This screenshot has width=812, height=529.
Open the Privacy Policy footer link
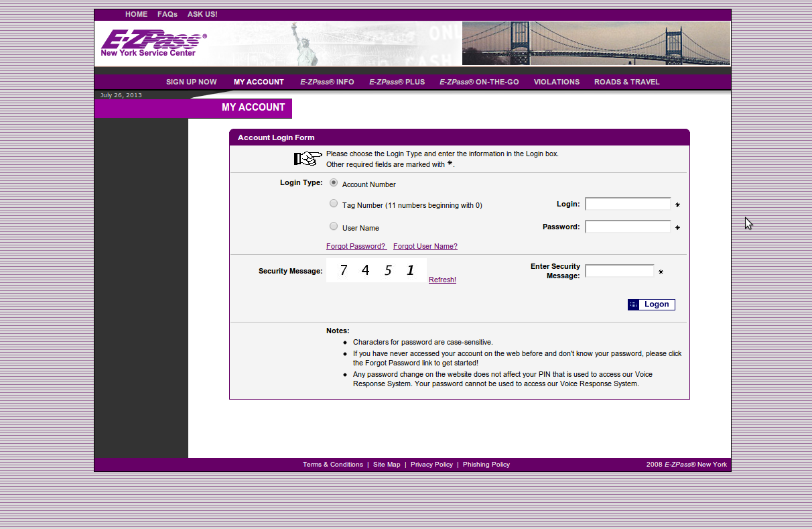(x=431, y=464)
